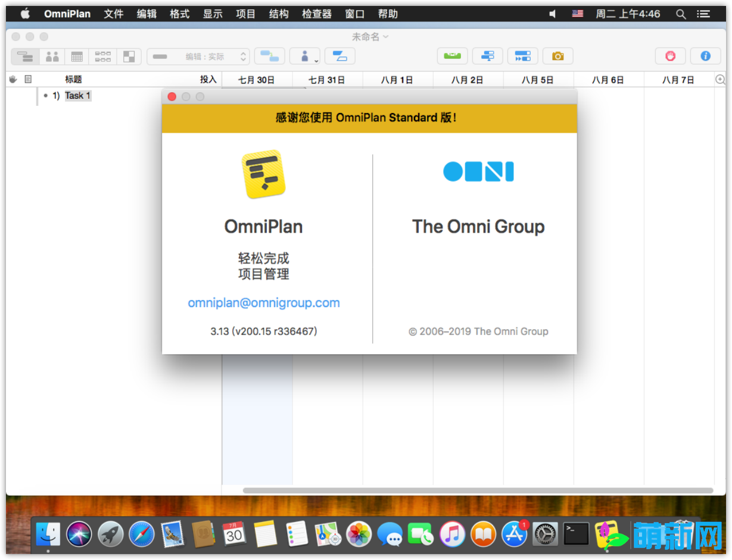
Task: Click the green level resources button
Action: click(453, 57)
